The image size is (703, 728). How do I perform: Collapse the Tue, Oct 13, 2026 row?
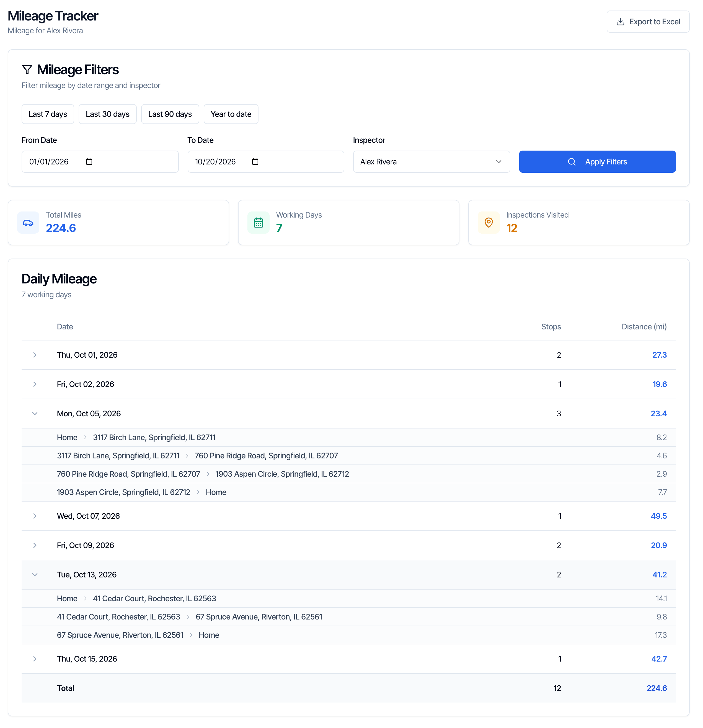pyautogui.click(x=35, y=575)
